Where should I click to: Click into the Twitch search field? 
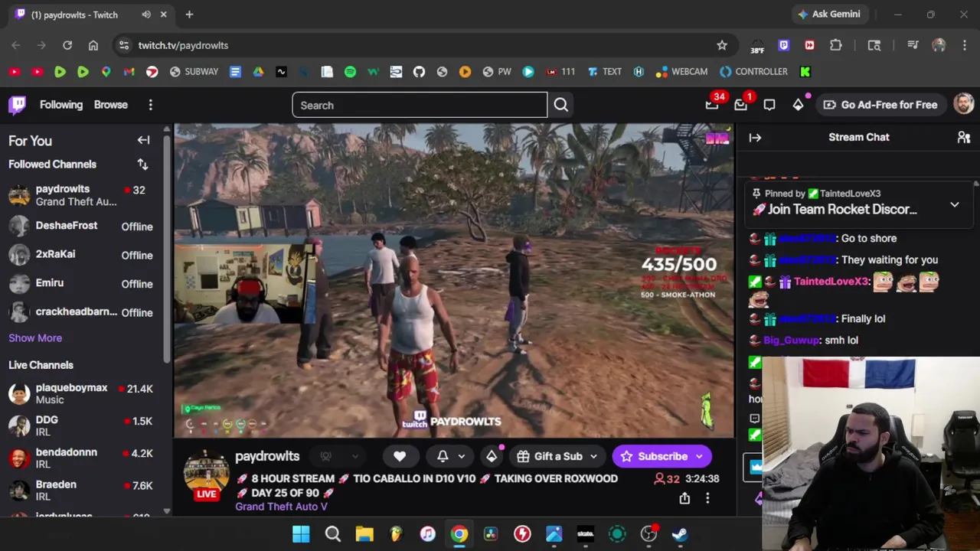[x=420, y=105]
